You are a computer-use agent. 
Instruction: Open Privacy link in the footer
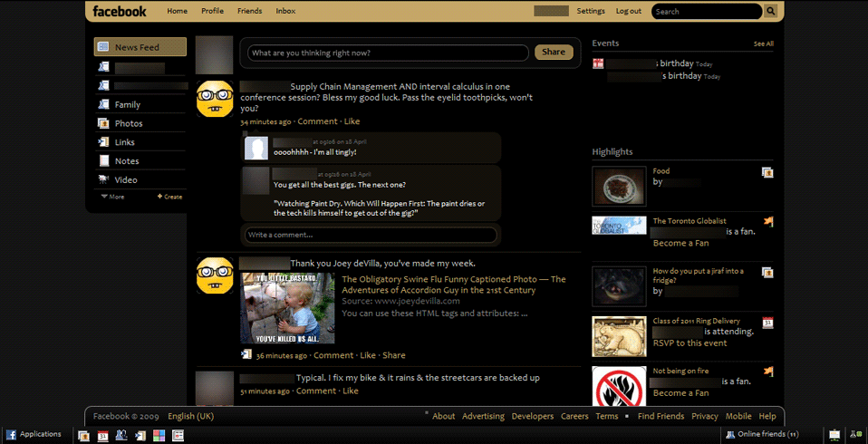705,416
